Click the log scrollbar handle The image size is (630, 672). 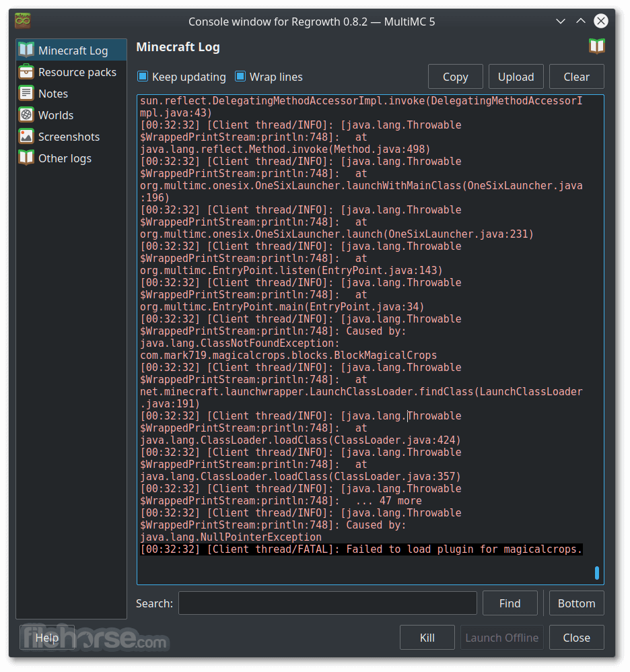coord(597,573)
